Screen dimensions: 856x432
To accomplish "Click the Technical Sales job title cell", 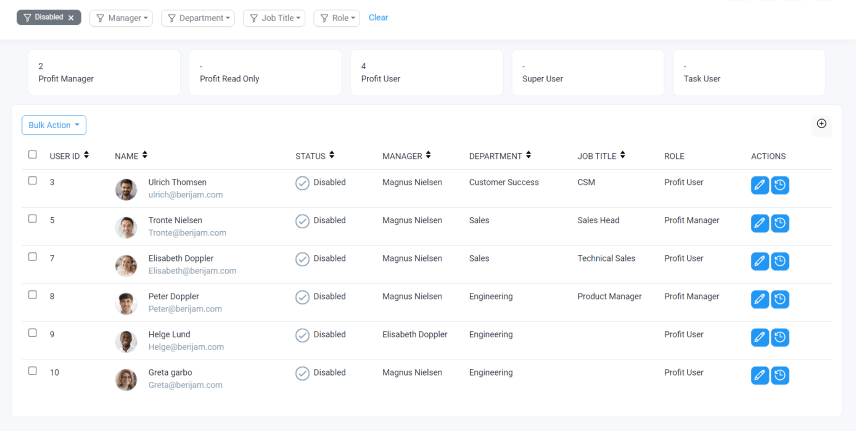I will coord(607,258).
